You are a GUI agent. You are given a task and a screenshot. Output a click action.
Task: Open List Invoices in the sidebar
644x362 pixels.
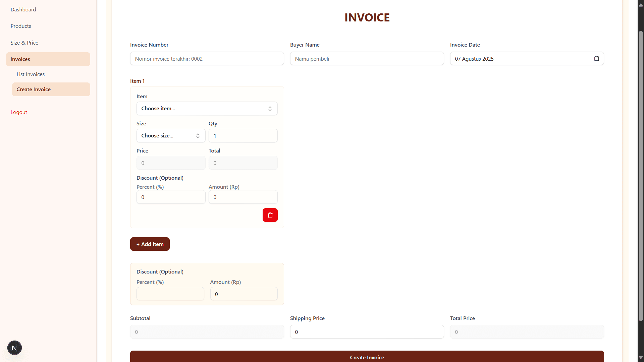coord(31,74)
